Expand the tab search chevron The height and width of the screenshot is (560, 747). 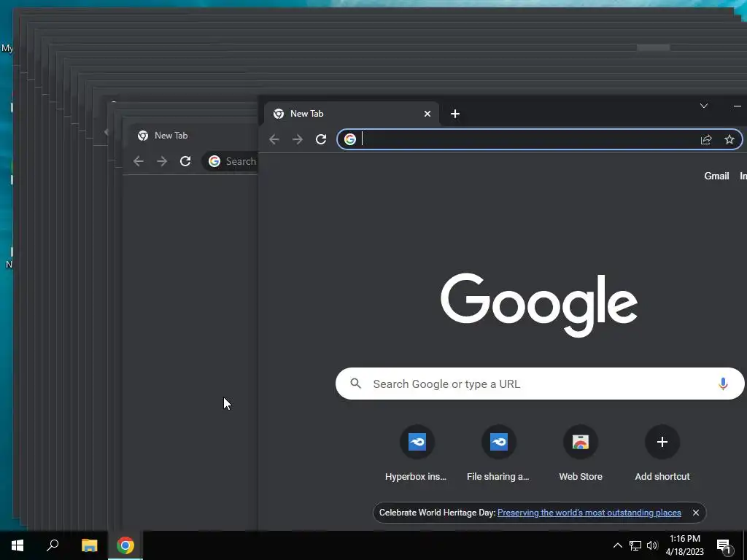tap(704, 106)
